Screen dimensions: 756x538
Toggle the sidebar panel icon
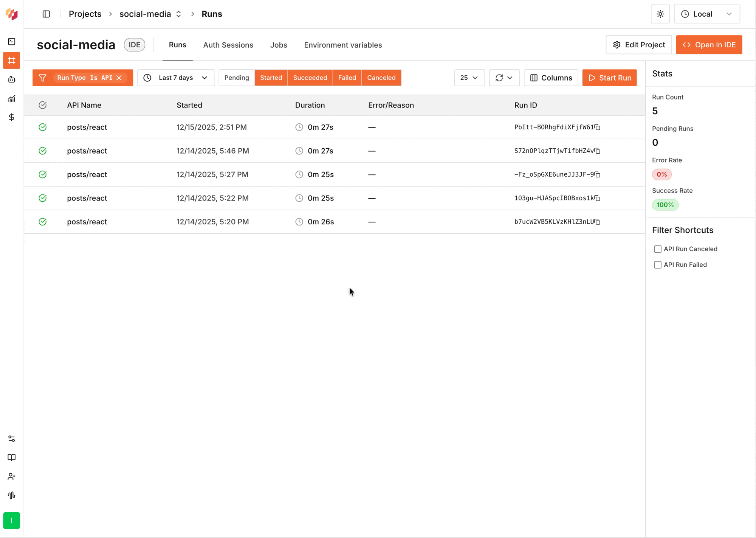click(x=46, y=14)
